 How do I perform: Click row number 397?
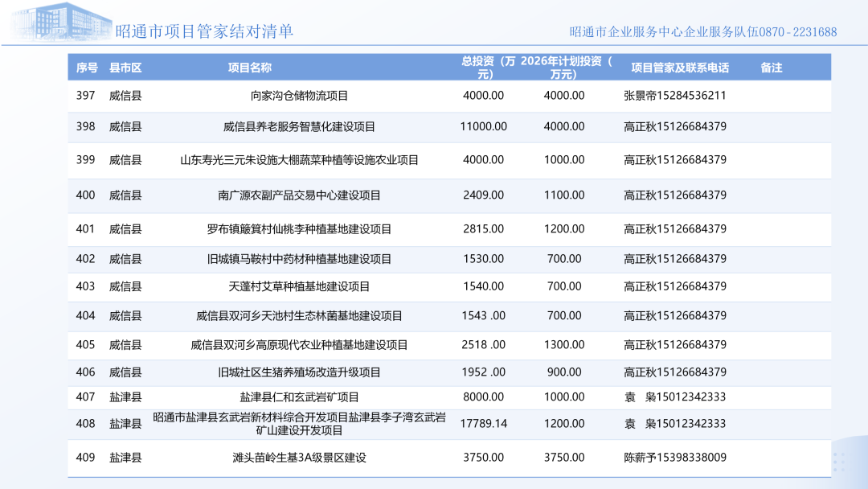pos(86,95)
